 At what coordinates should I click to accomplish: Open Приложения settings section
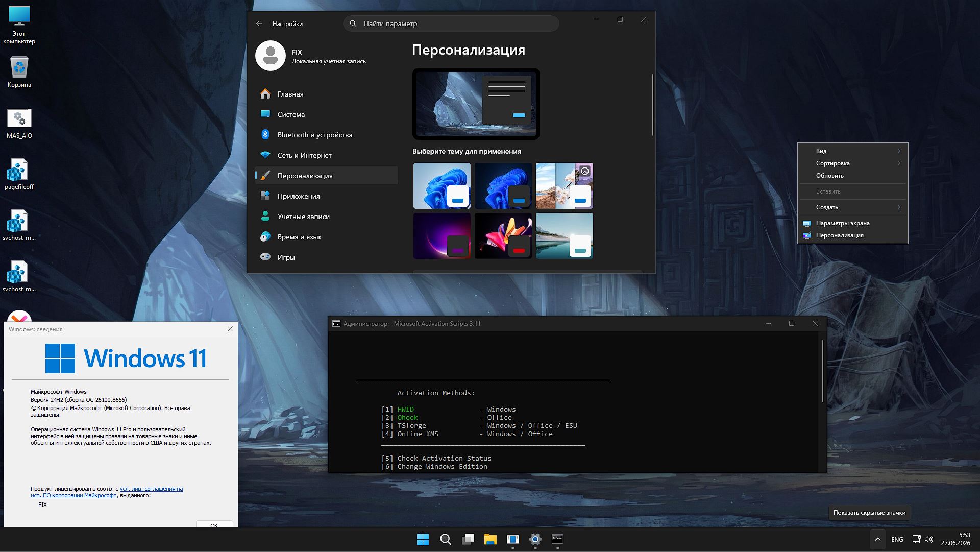(327, 196)
